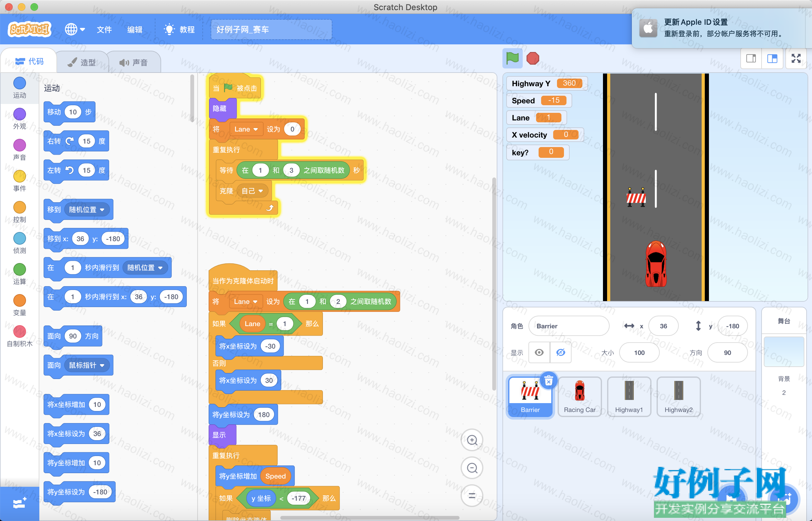The width and height of the screenshot is (812, 521).
Task: Click the racing car on stage
Action: click(656, 264)
